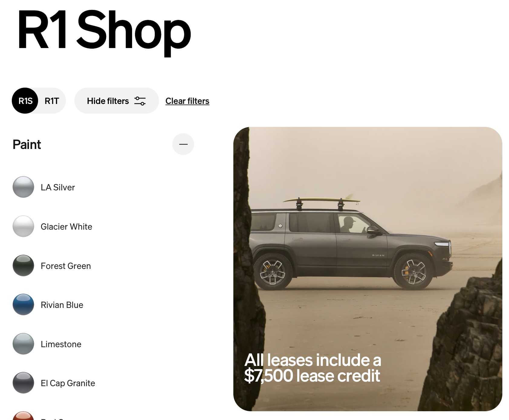Viewport: 509px width, 420px height.
Task: Click the partially visible red paint swatch
Action: 23,416
